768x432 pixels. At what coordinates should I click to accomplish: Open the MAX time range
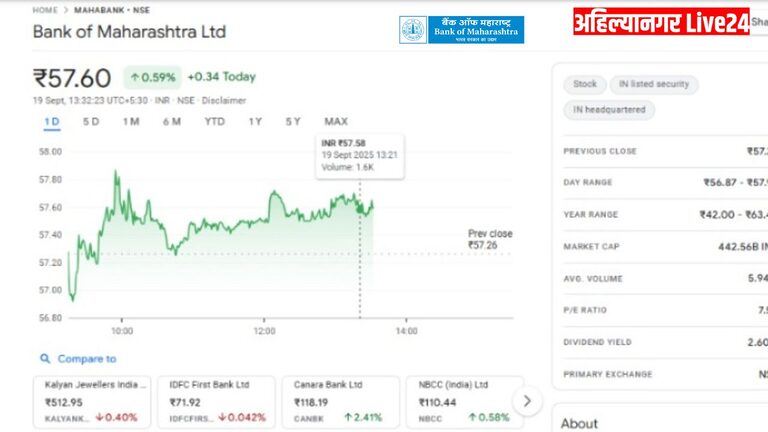(x=336, y=122)
